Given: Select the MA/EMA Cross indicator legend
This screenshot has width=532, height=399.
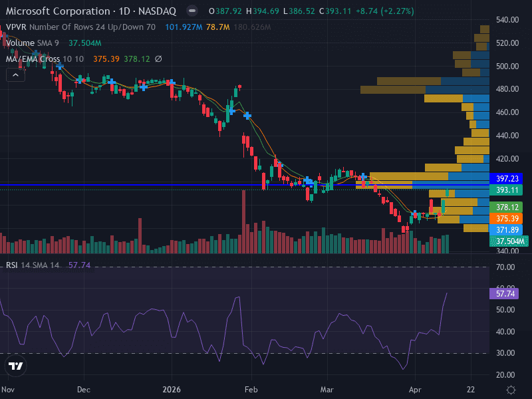Looking at the screenshot, I should click(x=45, y=59).
